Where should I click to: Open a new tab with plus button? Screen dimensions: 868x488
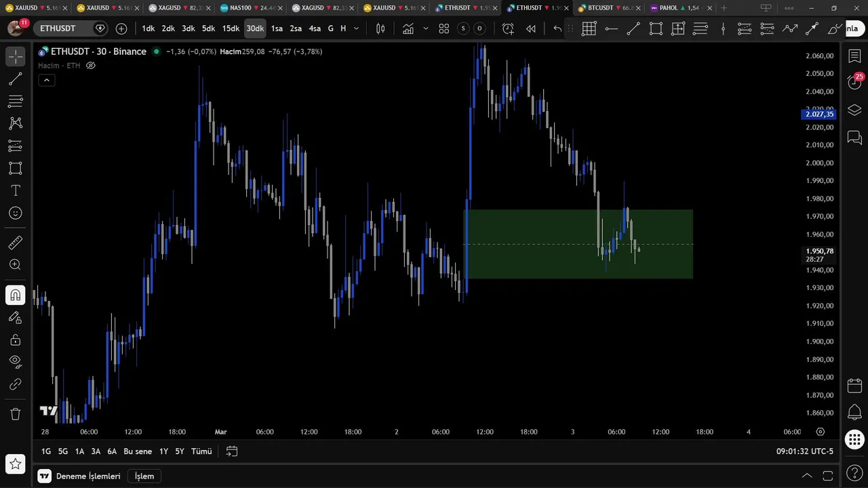pyautogui.click(x=724, y=8)
